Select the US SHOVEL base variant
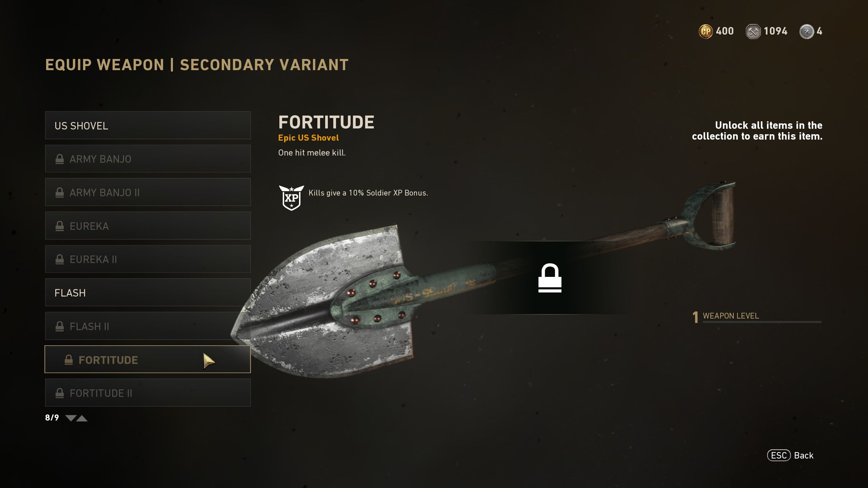The height and width of the screenshot is (488, 868). click(x=148, y=125)
